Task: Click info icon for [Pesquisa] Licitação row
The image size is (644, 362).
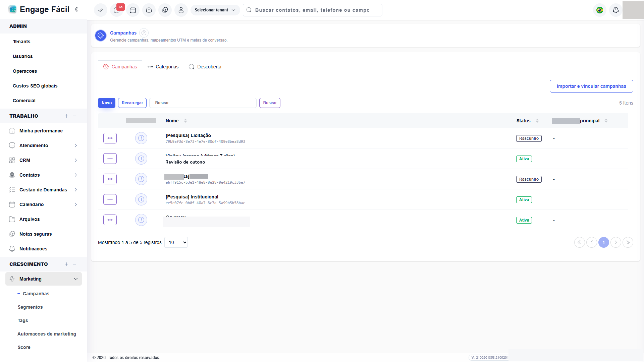Action: (141, 138)
